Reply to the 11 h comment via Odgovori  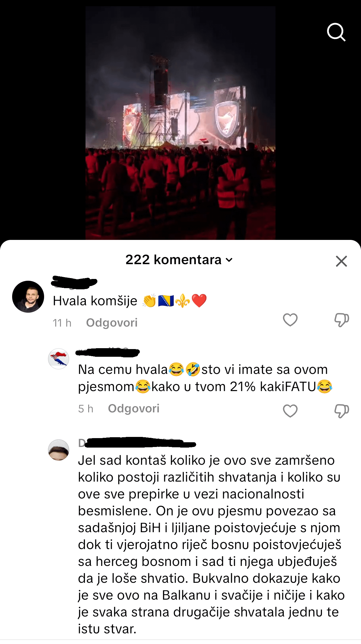tap(112, 323)
